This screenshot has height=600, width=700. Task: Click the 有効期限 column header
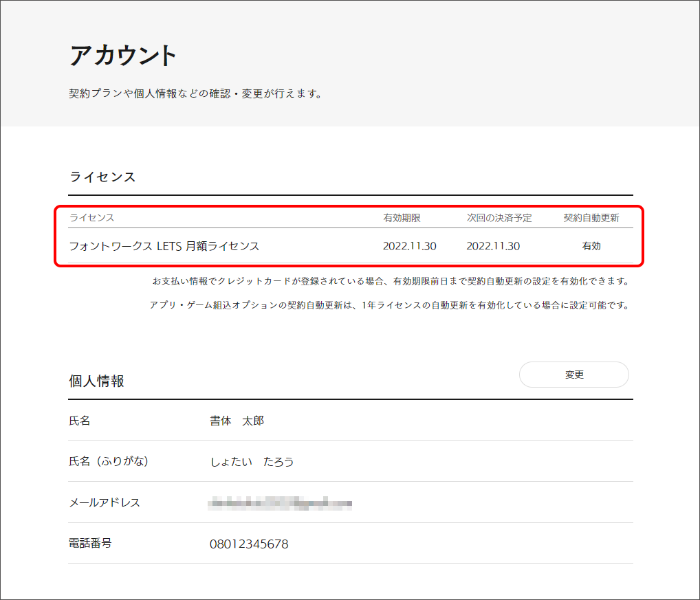coord(402,218)
